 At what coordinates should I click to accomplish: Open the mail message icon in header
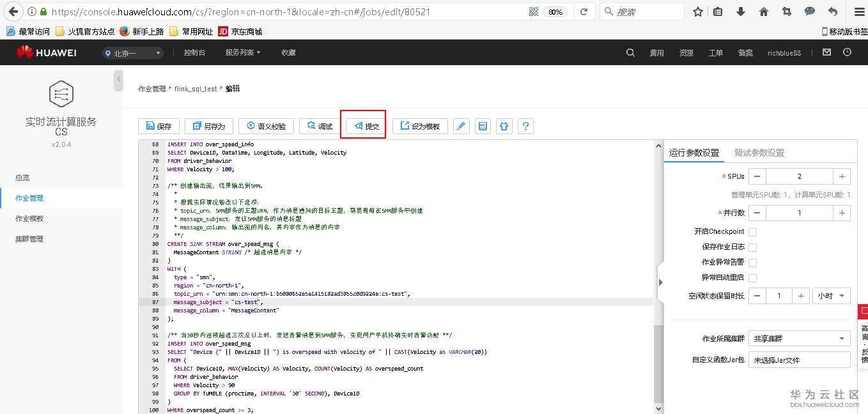[826, 52]
